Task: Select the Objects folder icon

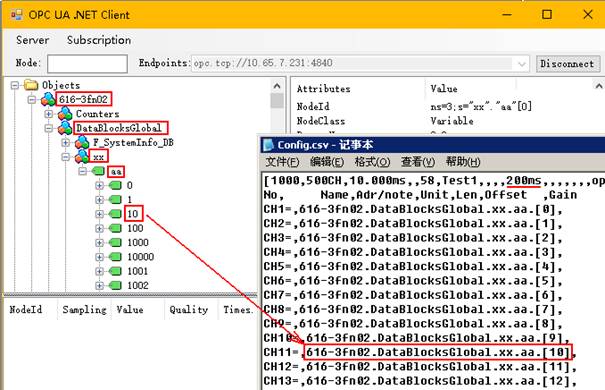Action: (x=31, y=85)
